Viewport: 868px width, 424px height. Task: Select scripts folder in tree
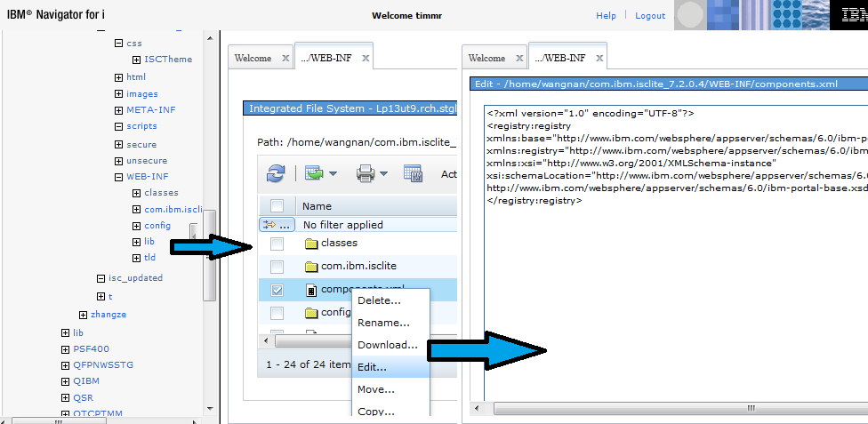[141, 125]
